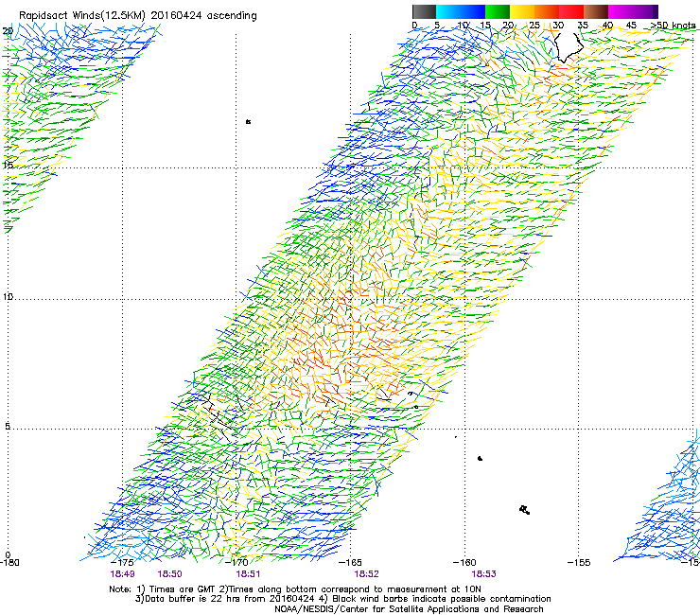The image size is (700, 615).
Task: Click the gray 0-5 knots legend segment
Action: (x=424, y=11)
